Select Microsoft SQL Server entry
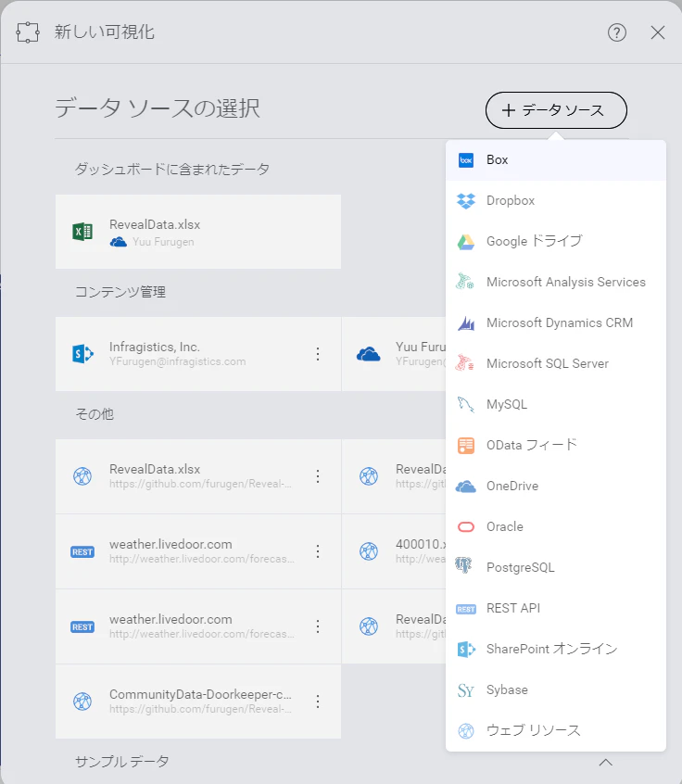This screenshot has width=682, height=784. point(555,363)
